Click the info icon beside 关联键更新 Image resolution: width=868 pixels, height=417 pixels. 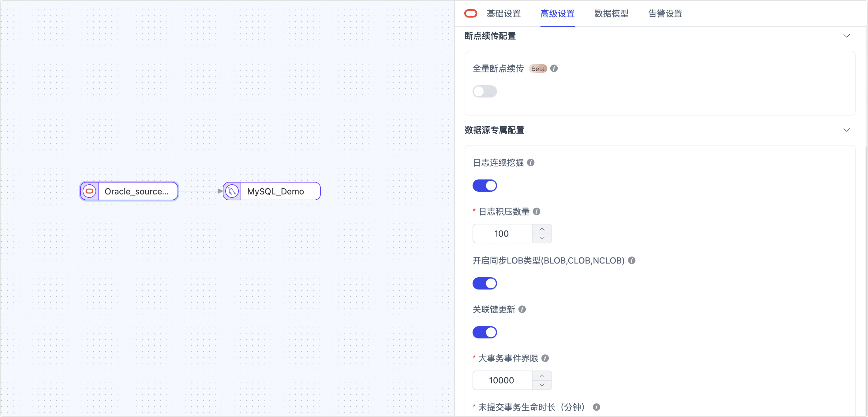point(522,309)
